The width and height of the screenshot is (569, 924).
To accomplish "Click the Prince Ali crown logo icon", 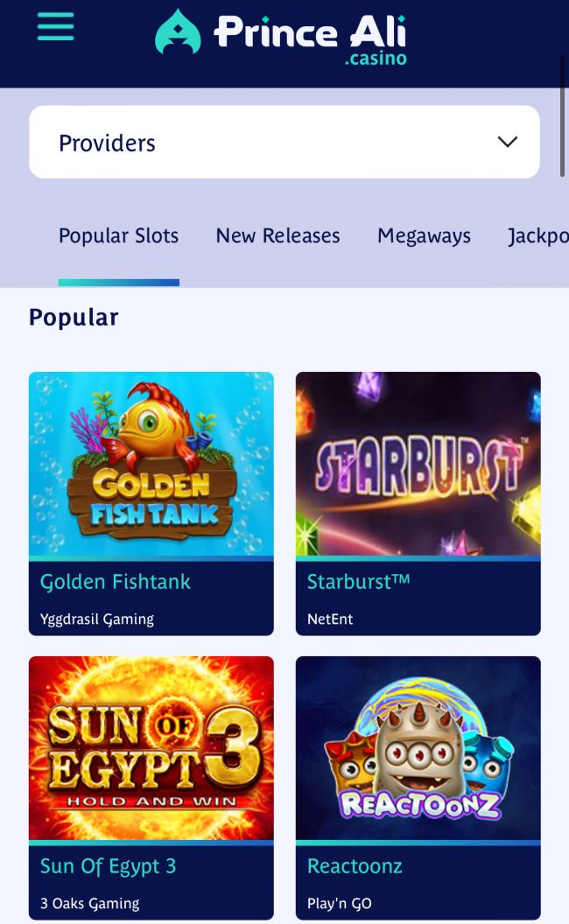I will (x=178, y=32).
